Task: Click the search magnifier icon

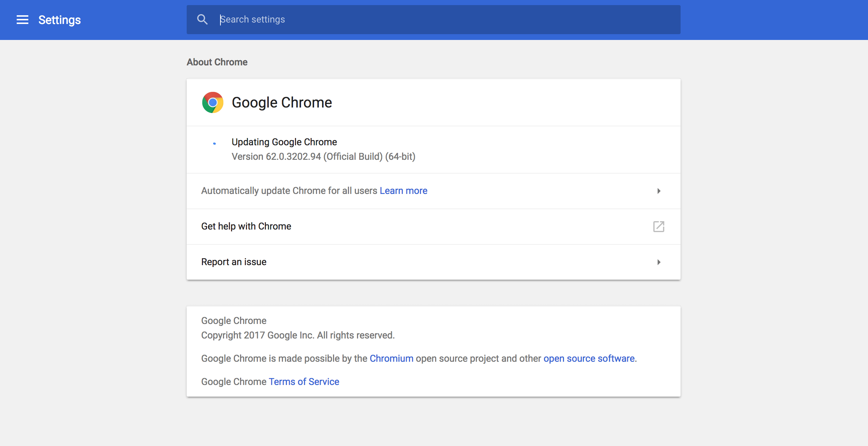Action: [x=202, y=19]
